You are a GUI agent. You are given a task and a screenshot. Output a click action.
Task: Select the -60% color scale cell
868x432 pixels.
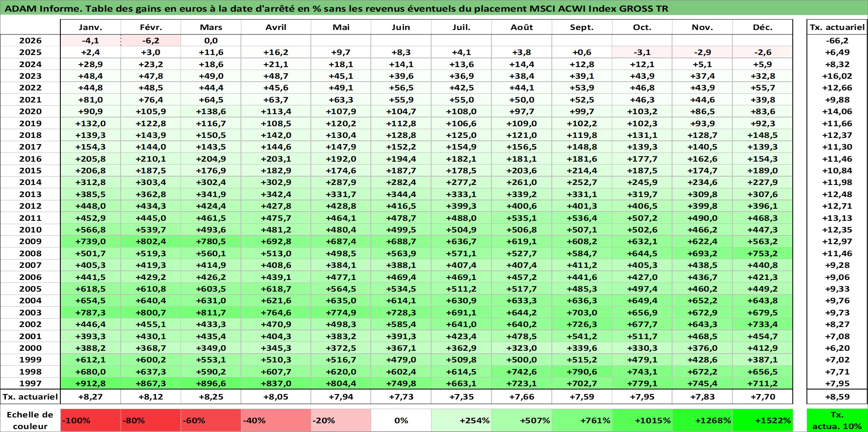click(x=211, y=420)
